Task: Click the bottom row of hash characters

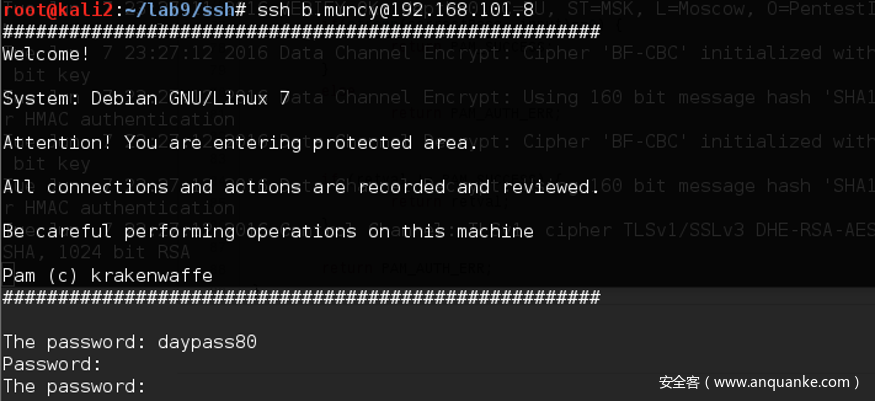Action: pyautogui.click(x=300, y=297)
